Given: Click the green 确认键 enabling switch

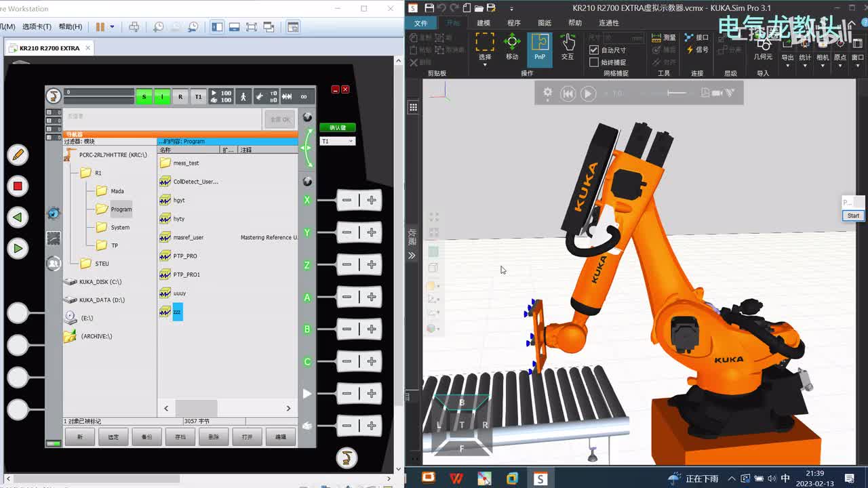Looking at the screenshot, I should pyautogui.click(x=338, y=127).
